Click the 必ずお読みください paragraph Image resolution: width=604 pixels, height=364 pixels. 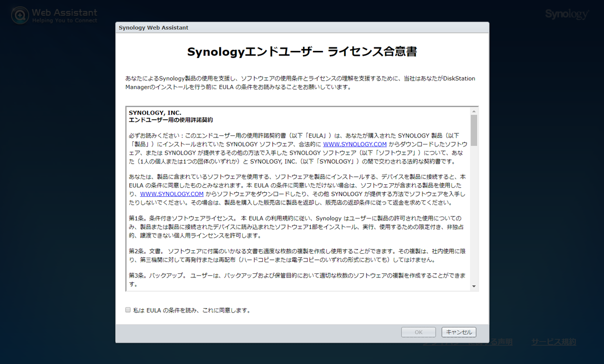[297, 149]
